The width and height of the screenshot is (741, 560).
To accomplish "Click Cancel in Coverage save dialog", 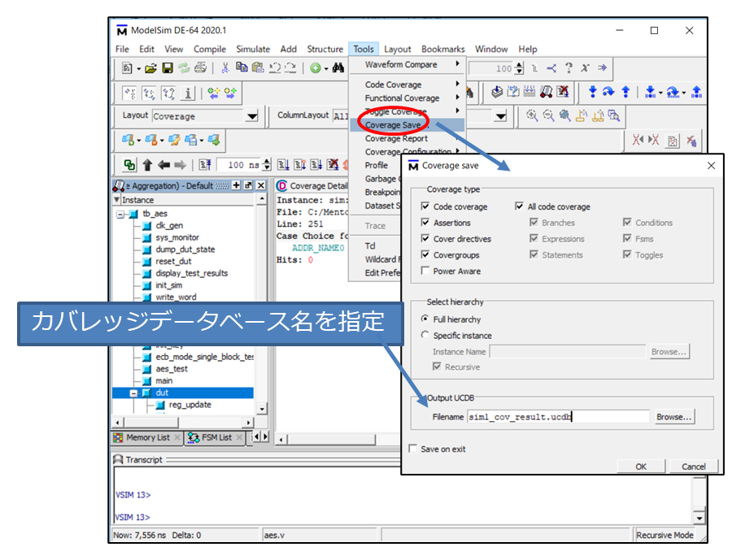I will tap(693, 467).
